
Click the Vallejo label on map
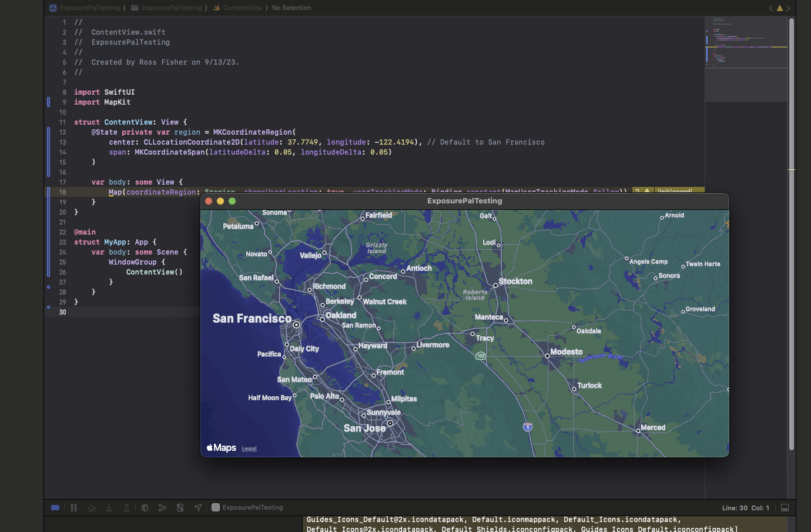tap(310, 256)
